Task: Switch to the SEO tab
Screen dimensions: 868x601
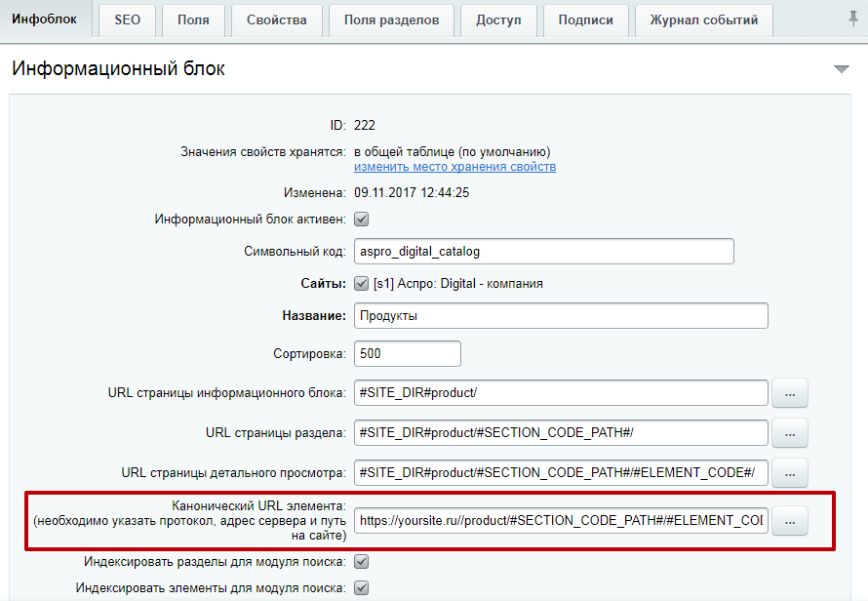Action: [x=127, y=20]
